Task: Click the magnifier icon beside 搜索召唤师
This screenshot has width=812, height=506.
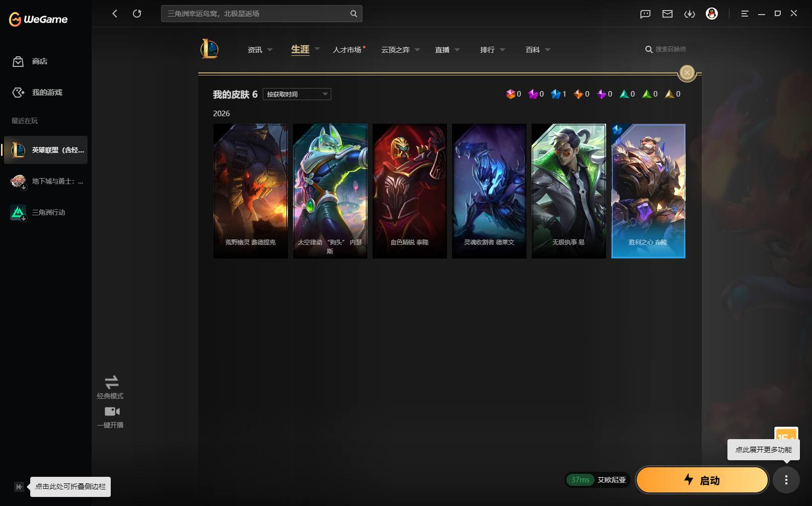Action: [x=649, y=49]
